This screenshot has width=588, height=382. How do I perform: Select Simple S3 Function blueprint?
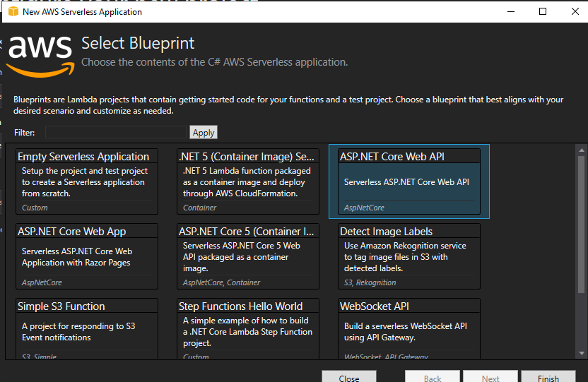(x=87, y=328)
